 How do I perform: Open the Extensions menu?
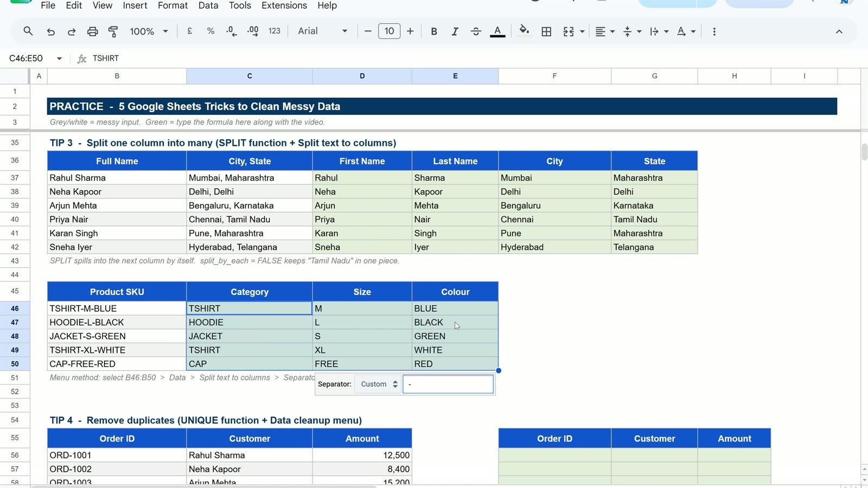click(284, 5)
